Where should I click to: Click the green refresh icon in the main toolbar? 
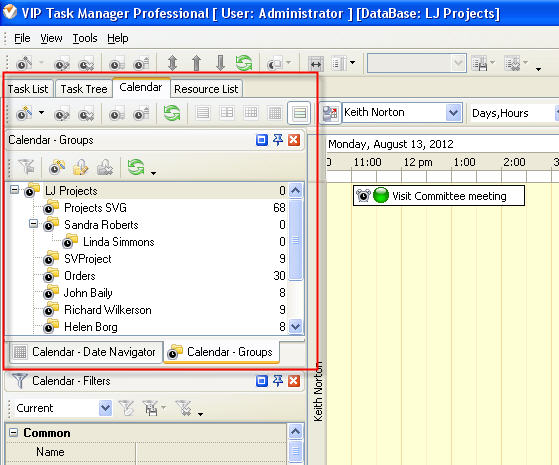pos(244,63)
